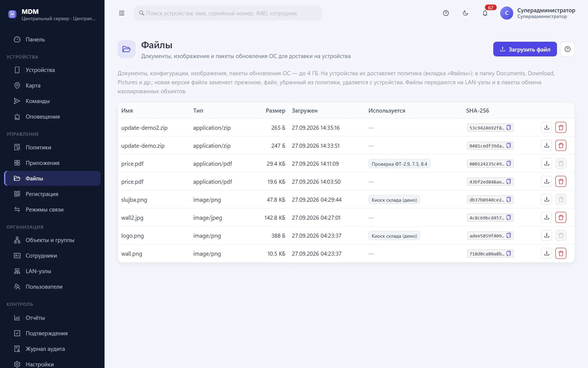The width and height of the screenshot is (588, 368).
Task: Download the 29.4 КБ price.pdf
Action: [546, 163]
